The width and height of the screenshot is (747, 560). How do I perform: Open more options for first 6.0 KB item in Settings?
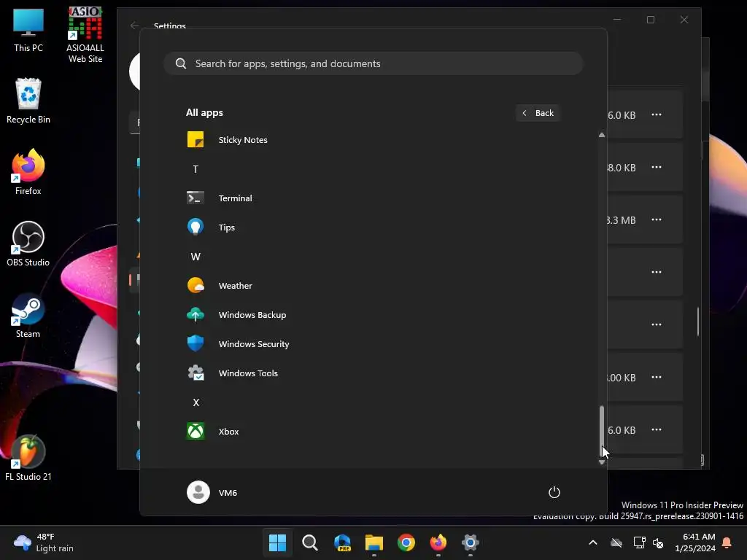click(x=657, y=114)
